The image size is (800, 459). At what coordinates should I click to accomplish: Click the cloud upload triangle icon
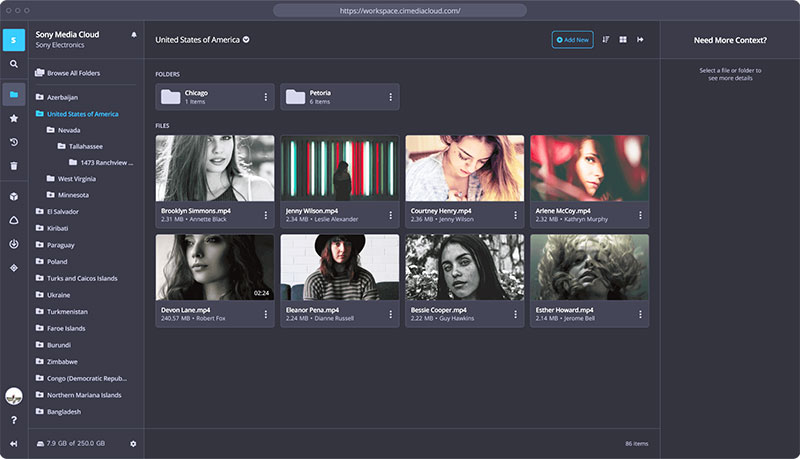tap(14, 220)
